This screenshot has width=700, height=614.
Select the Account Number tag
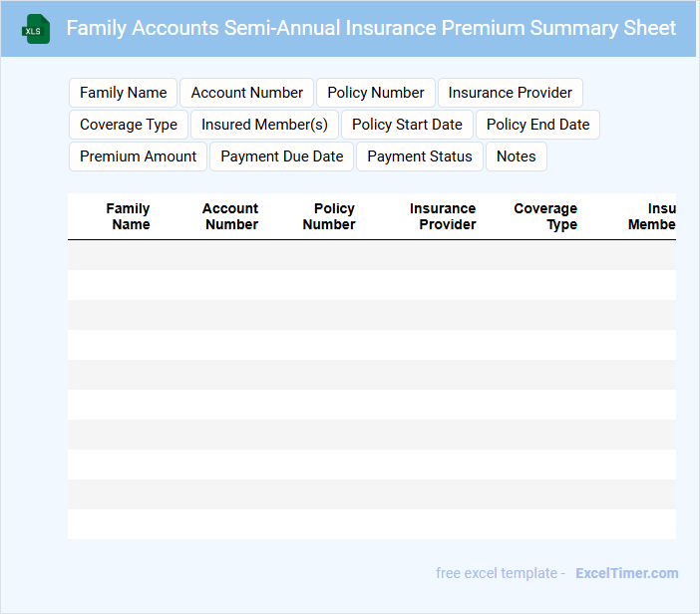247,93
